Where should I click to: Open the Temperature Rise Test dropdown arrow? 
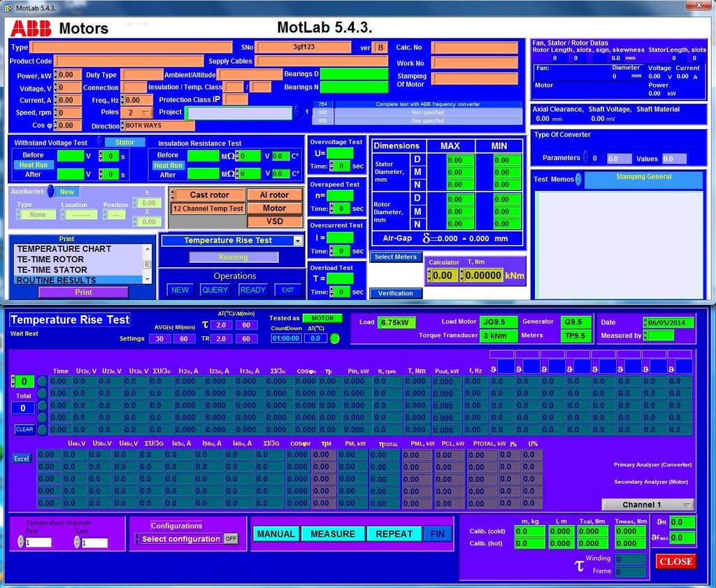point(298,241)
